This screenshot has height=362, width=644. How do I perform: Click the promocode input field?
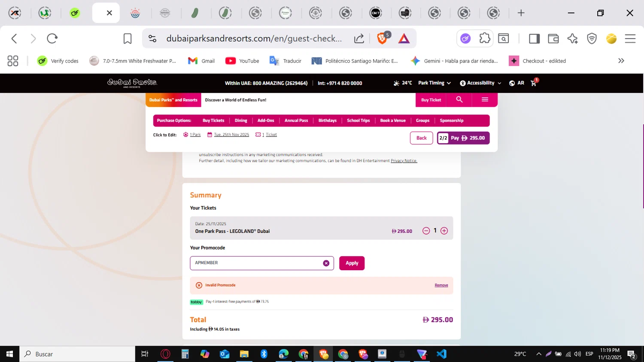click(262, 263)
